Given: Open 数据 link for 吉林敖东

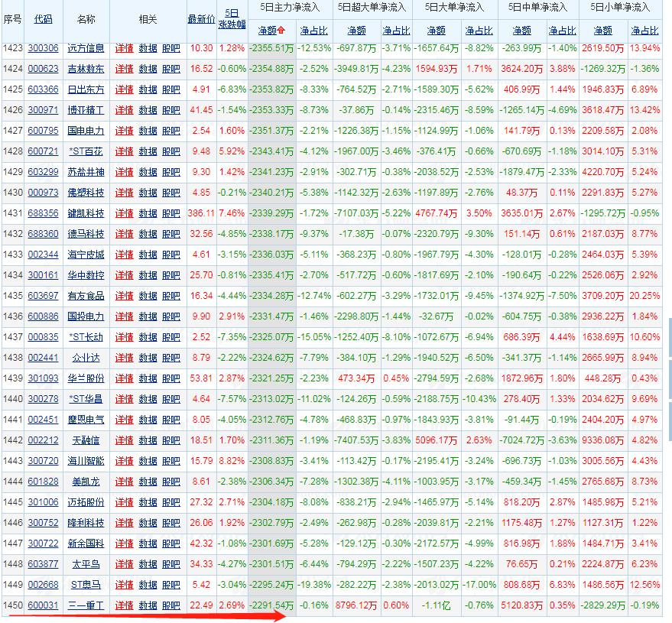Looking at the screenshot, I should pos(148,69).
